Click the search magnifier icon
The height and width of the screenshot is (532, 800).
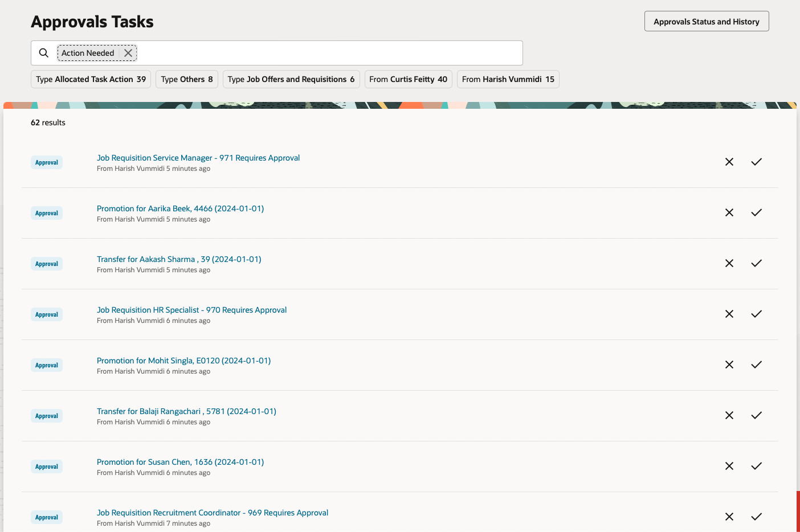(43, 52)
